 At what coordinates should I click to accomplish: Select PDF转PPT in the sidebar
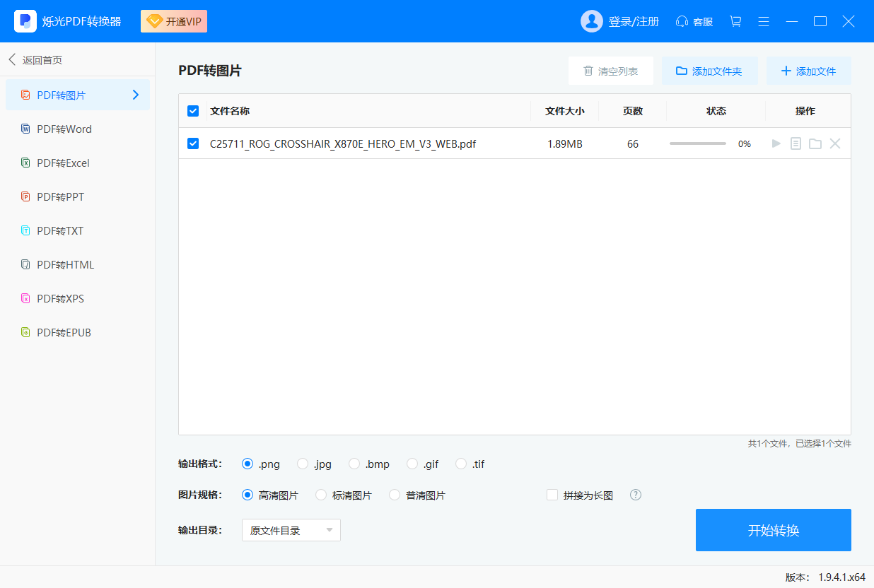click(78, 196)
